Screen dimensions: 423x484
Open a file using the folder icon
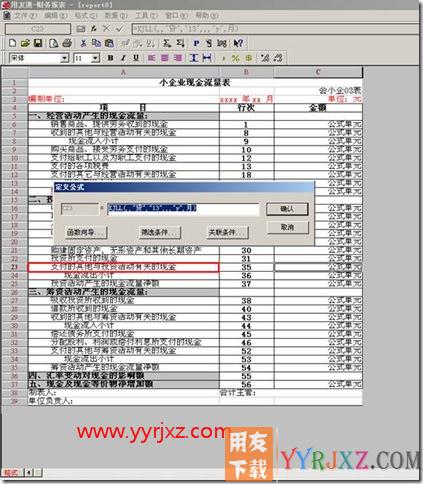[x=25, y=43]
